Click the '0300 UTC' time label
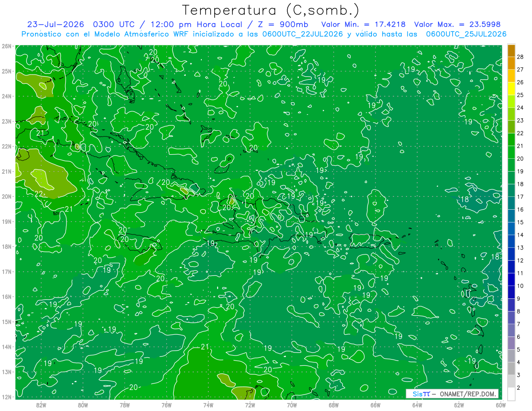This screenshot has height=411, width=532. pyautogui.click(x=114, y=24)
